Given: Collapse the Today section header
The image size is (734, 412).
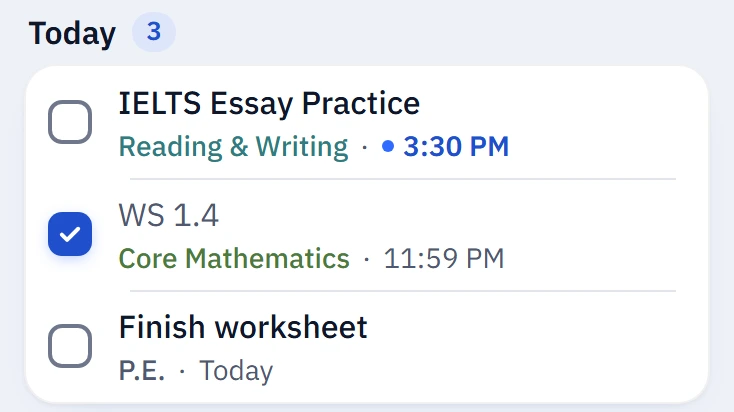Looking at the screenshot, I should point(72,34).
